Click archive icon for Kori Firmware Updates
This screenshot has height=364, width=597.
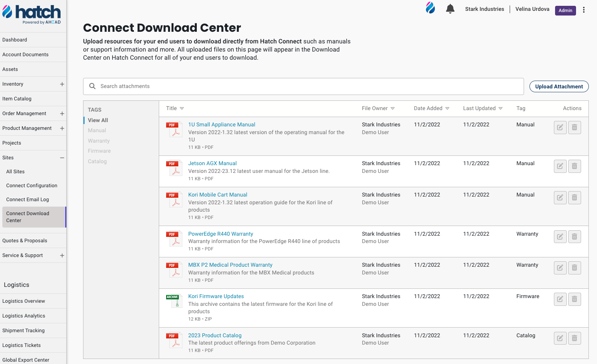tap(174, 301)
